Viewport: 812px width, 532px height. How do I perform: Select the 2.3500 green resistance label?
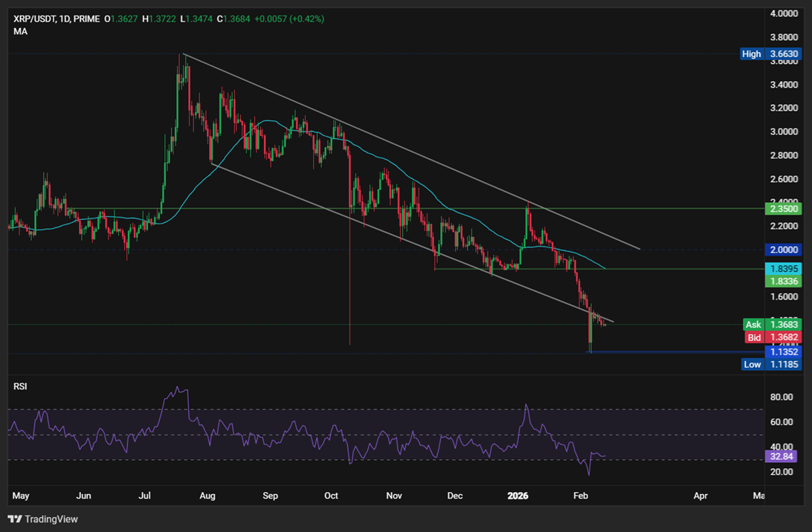point(782,210)
